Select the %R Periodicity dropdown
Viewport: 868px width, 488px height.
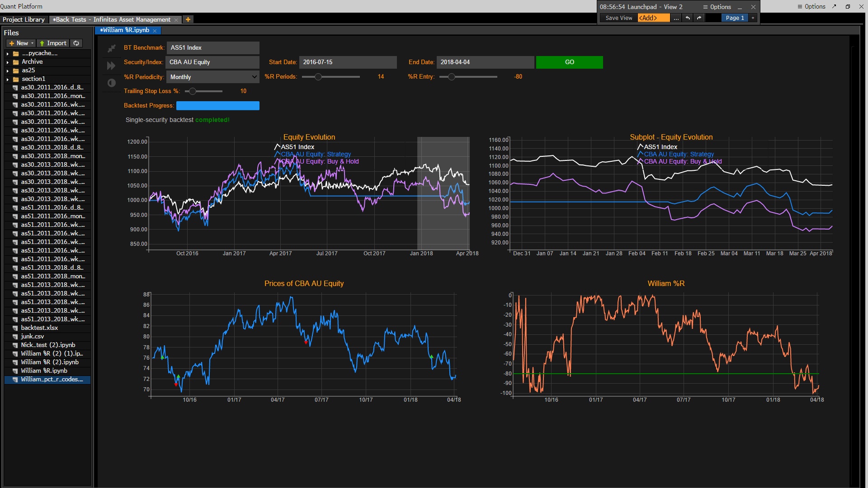point(213,76)
